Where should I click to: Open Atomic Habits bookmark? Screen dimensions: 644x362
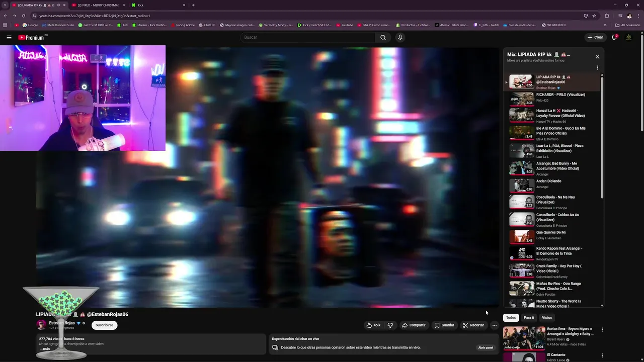point(451,25)
